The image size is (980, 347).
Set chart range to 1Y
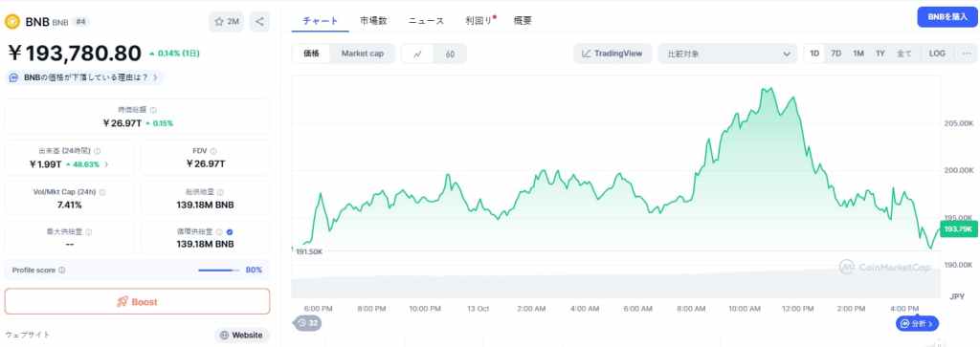click(880, 54)
